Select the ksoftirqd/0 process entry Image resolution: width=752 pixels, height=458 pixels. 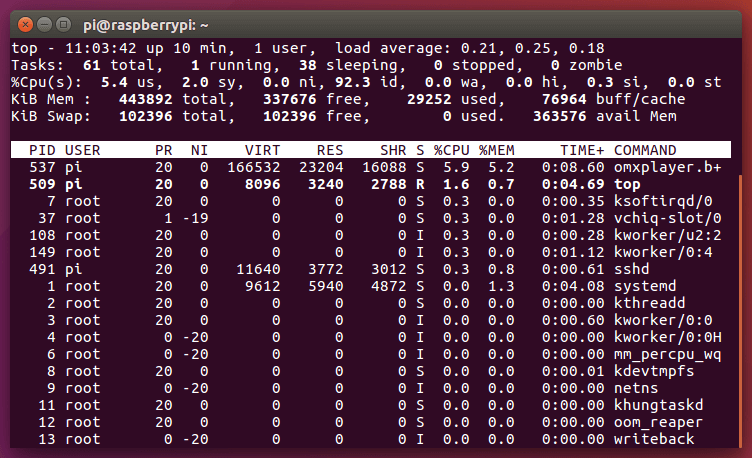[x=666, y=201]
